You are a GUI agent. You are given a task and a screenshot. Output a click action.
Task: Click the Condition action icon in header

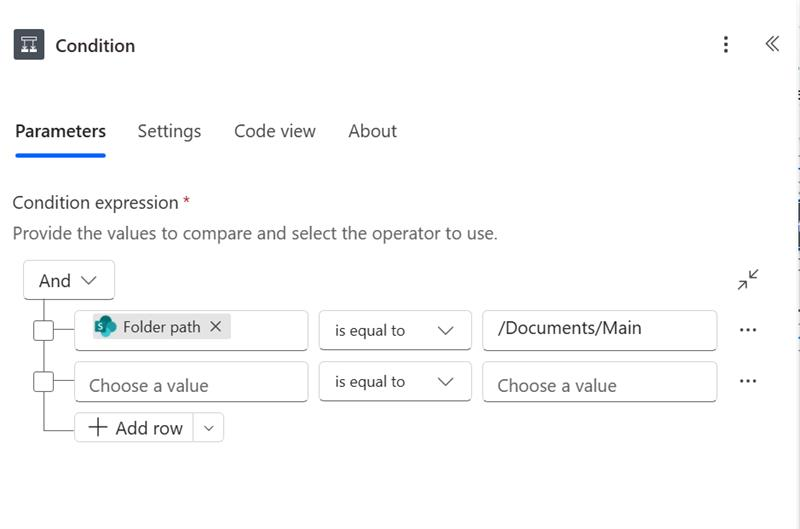29,45
